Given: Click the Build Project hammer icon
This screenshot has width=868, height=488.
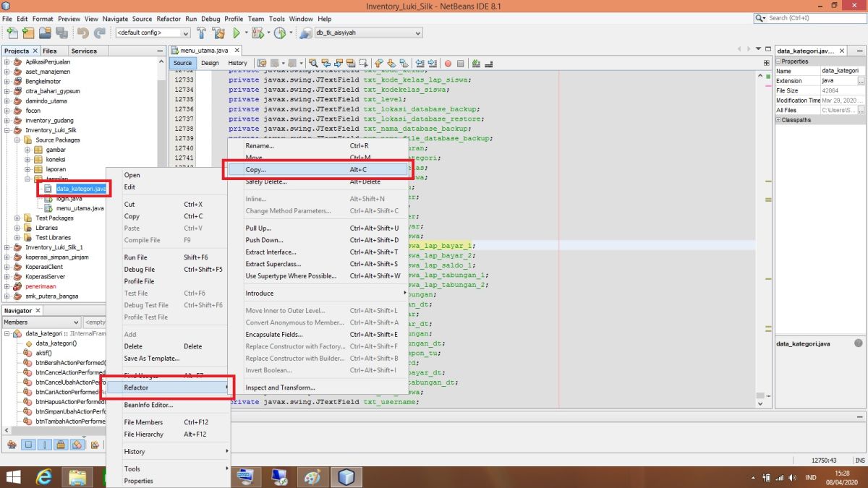Looking at the screenshot, I should 201,33.
